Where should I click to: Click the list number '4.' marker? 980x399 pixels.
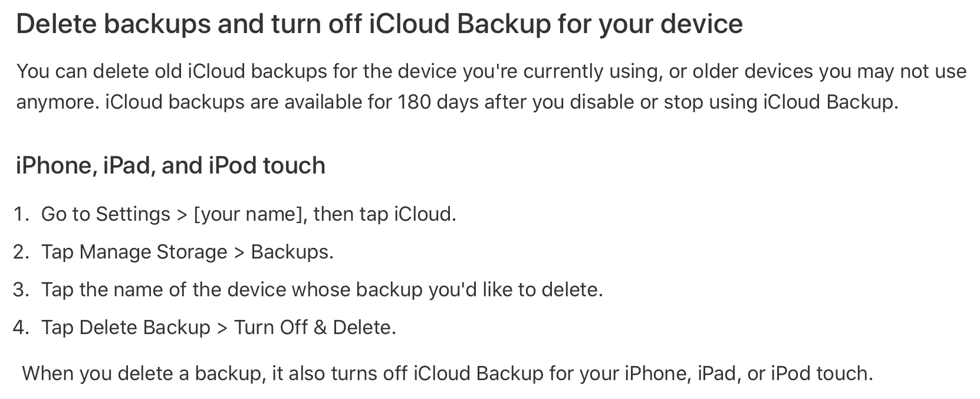(x=21, y=328)
